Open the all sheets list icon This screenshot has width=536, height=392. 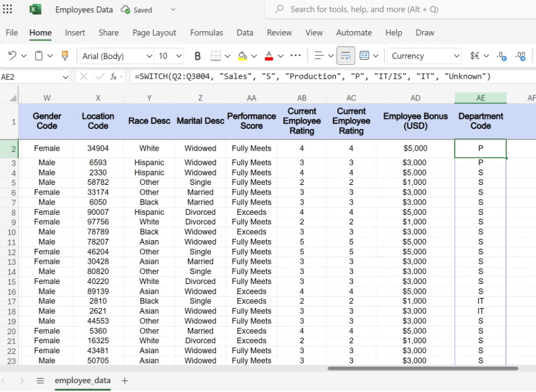tap(41, 381)
